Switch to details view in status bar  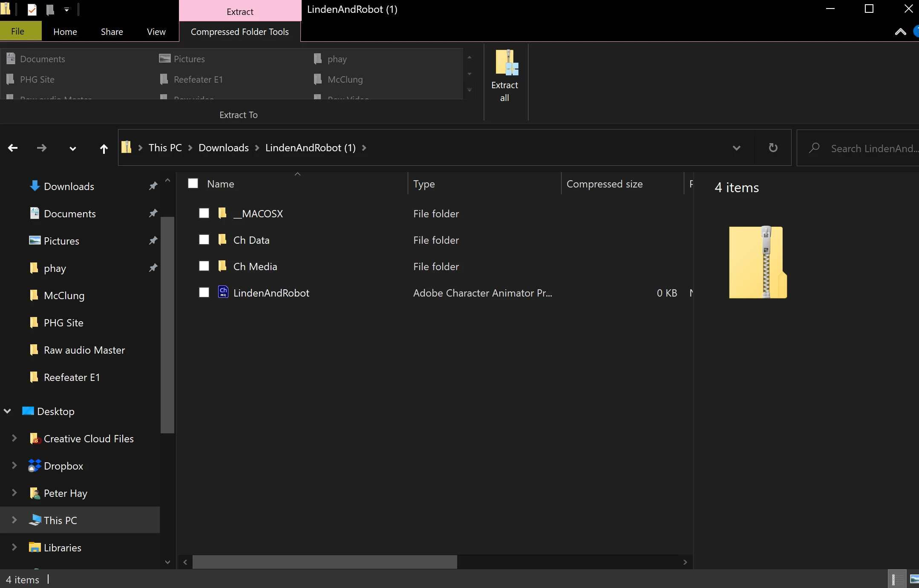897,579
